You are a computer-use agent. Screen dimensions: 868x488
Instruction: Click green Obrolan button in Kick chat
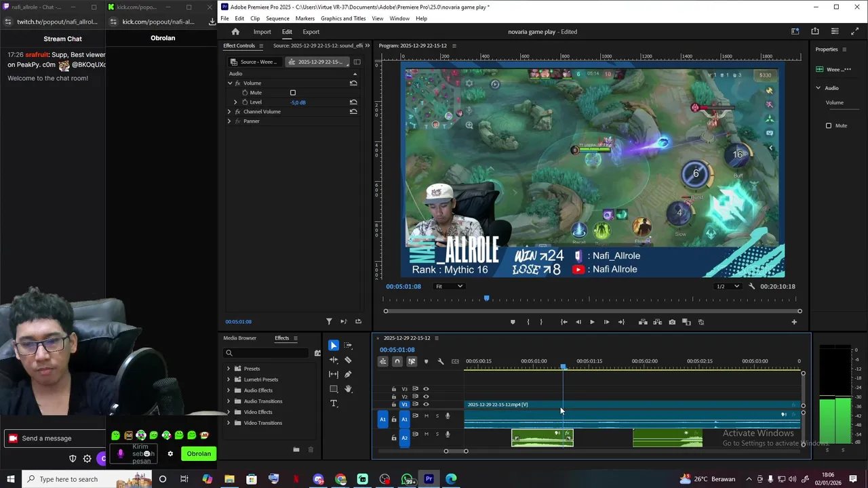[x=199, y=453]
